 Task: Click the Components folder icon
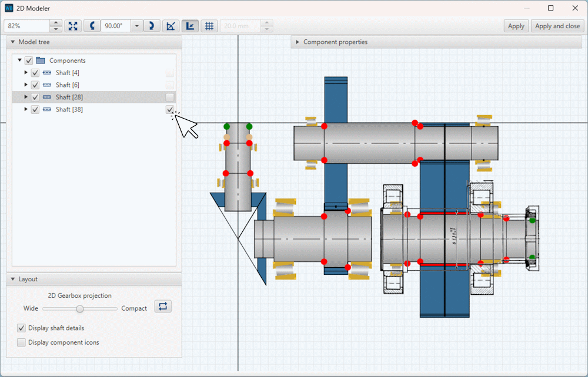coord(41,60)
